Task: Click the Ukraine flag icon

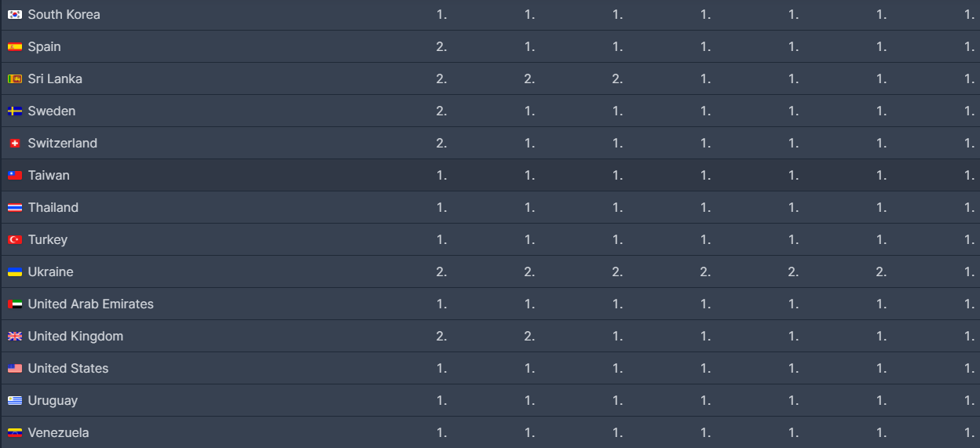Action: 15,272
